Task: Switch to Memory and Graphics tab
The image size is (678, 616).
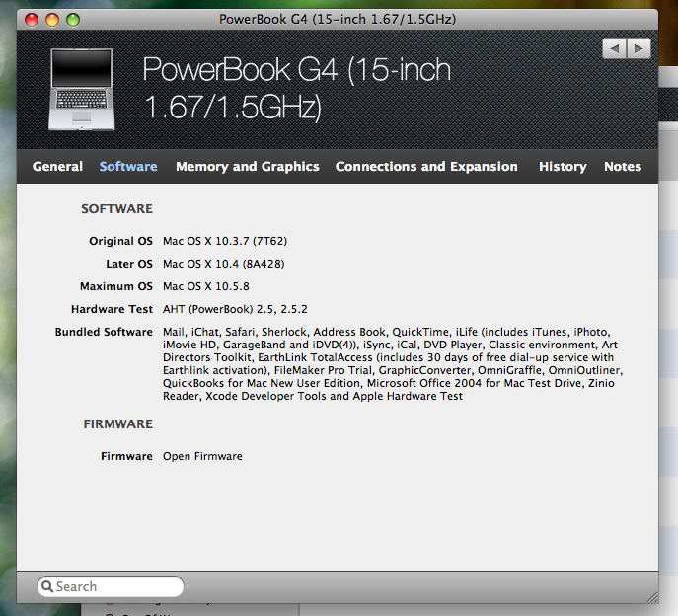Action: pyautogui.click(x=248, y=167)
